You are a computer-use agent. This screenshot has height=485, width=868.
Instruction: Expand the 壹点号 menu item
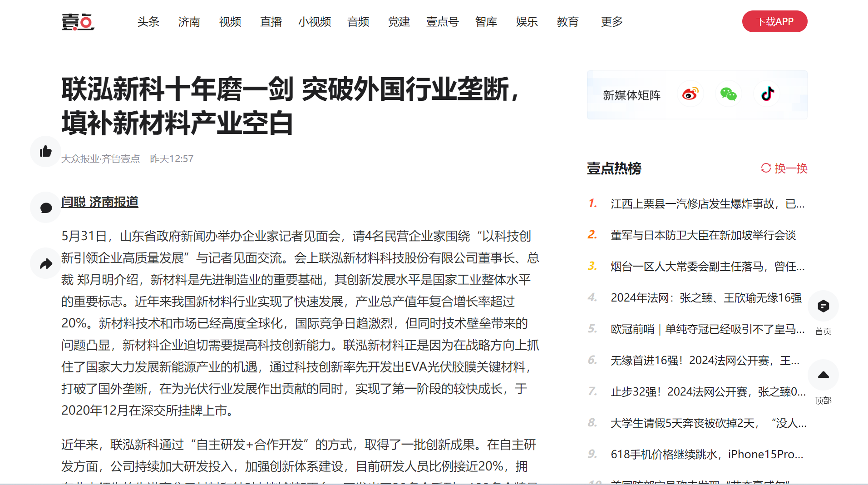(442, 22)
